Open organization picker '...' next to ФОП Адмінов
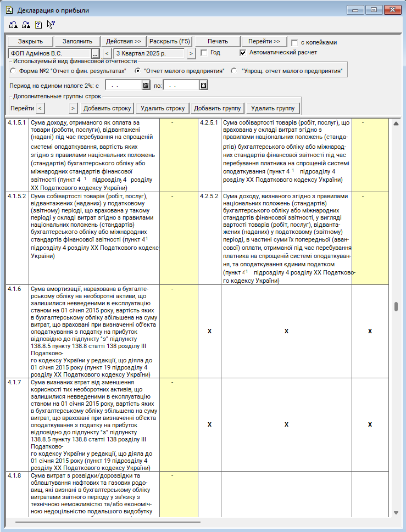The height and width of the screenshot is (532, 406). pos(94,53)
